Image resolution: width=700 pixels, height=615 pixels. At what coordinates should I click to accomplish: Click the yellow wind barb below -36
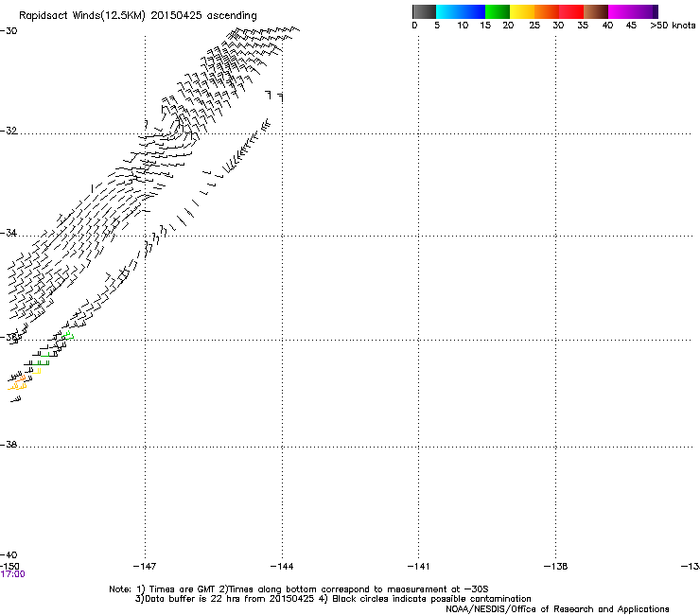pyautogui.click(x=37, y=371)
